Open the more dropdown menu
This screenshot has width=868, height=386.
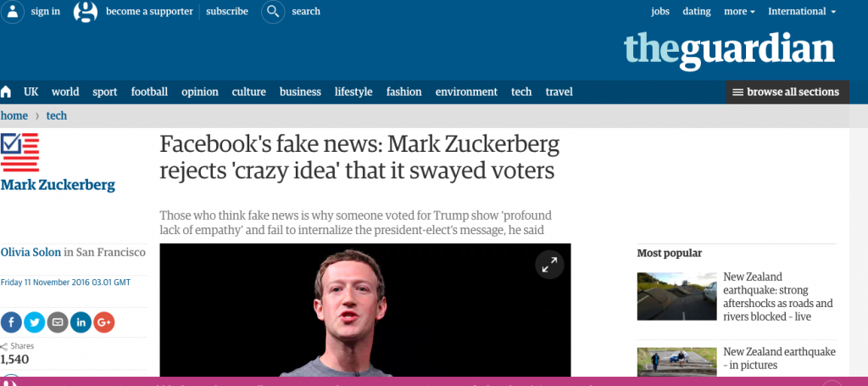tap(739, 12)
